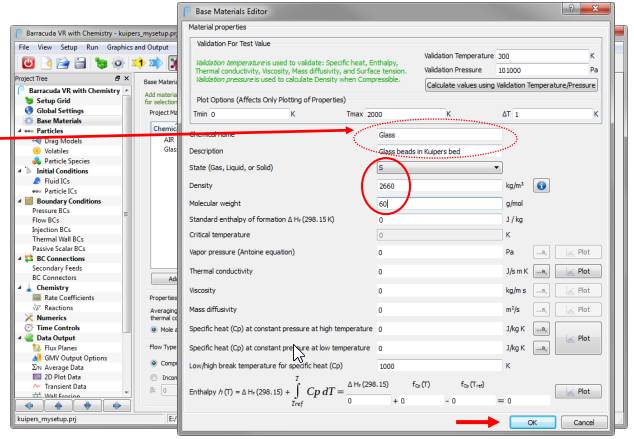Open the State (Gas, Liquid, Solid) dropdown
Screen dimensions: 634x439
441,168
